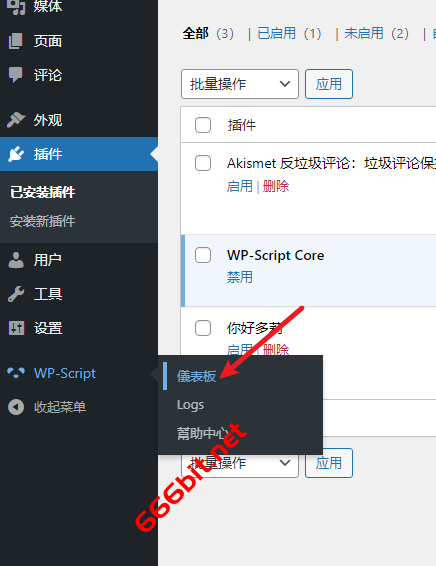The width and height of the screenshot is (436, 566).
Task: Open the top 批量操作 dropdown
Action: (240, 84)
